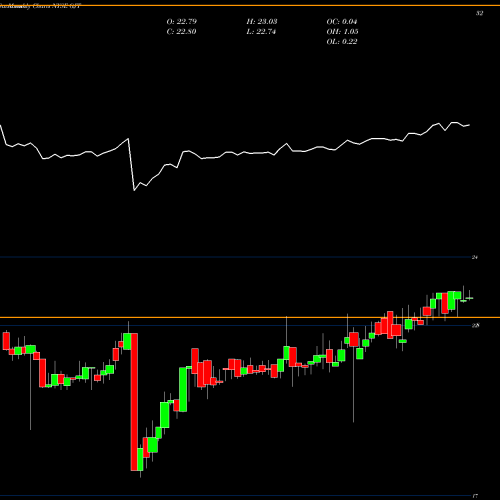This screenshot has height=500, width=500.
Task: Click the high value 'H: 23.03'
Action: [262, 22]
